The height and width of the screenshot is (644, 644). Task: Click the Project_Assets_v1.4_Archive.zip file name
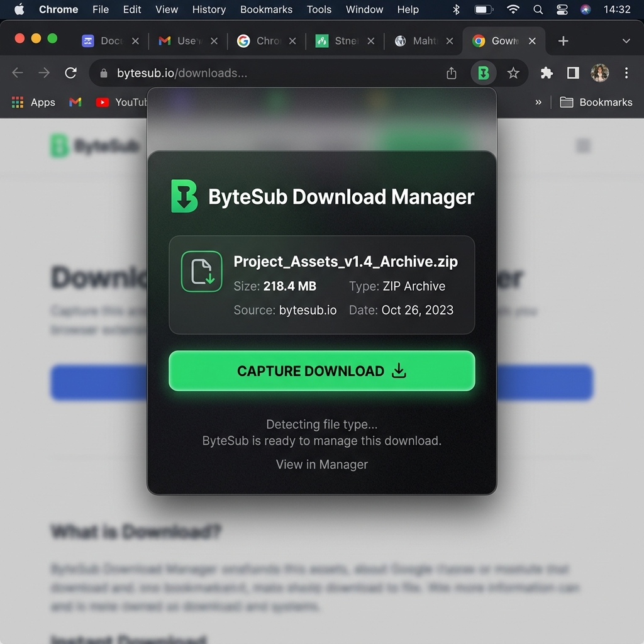point(345,262)
